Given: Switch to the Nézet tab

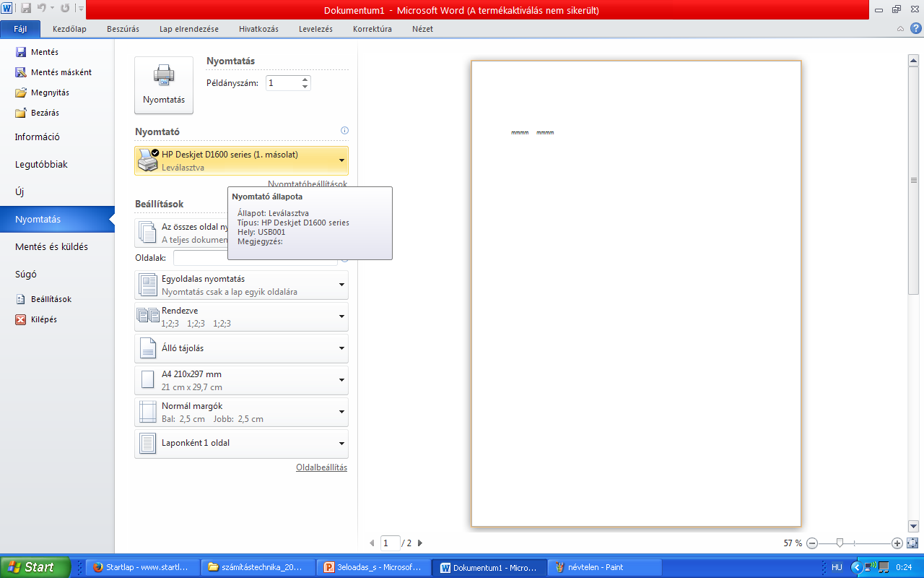Looking at the screenshot, I should [422, 29].
